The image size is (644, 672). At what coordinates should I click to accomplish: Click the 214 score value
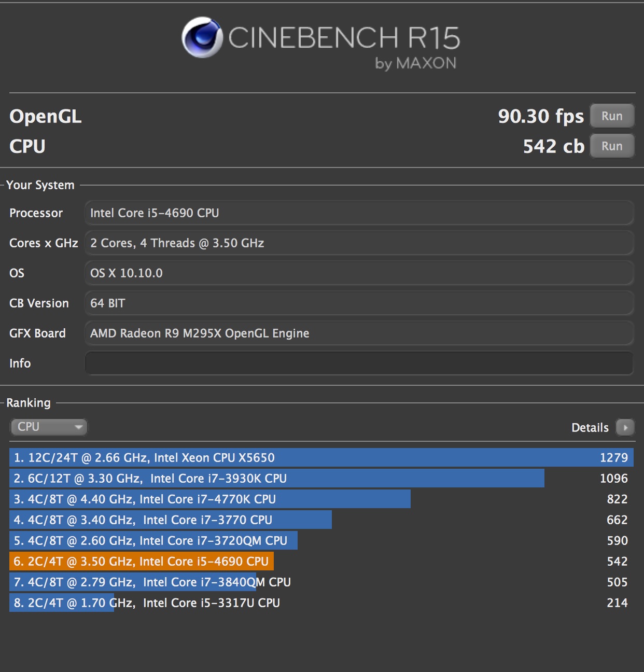point(618,603)
